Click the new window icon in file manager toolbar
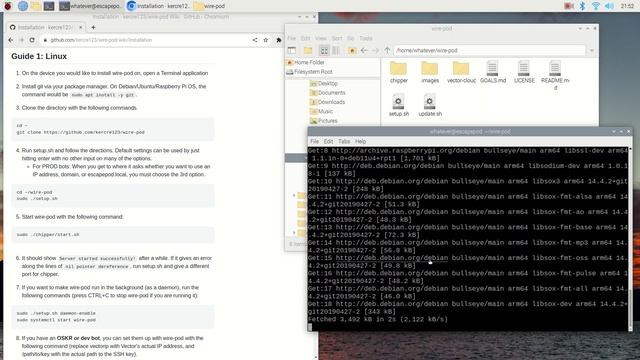The height and width of the screenshot is (360, 640). 292,50
